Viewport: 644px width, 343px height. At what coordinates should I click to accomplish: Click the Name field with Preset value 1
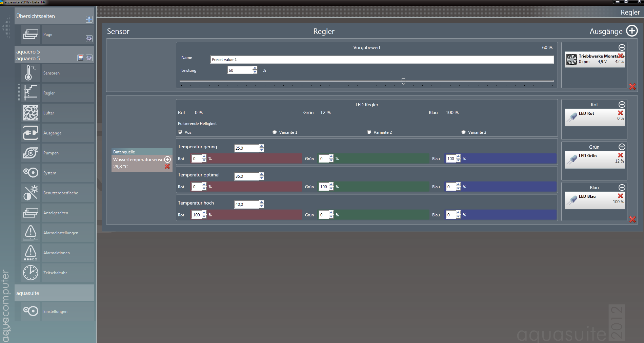(382, 60)
